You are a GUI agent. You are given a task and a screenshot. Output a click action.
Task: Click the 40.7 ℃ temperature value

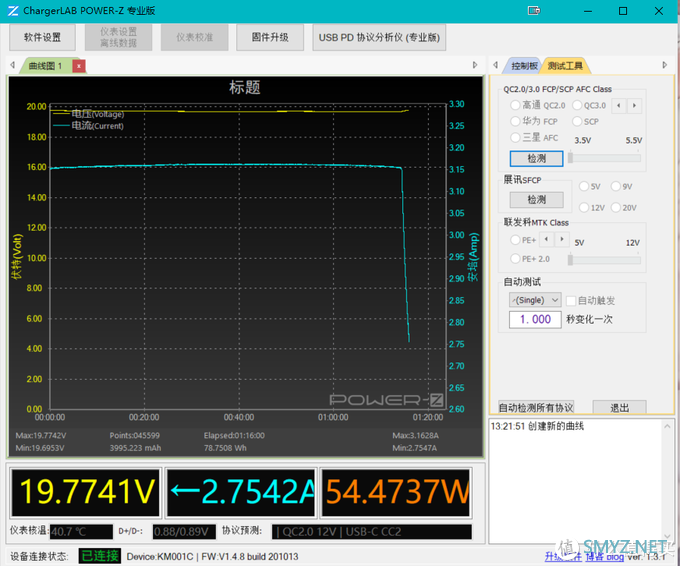(81, 532)
